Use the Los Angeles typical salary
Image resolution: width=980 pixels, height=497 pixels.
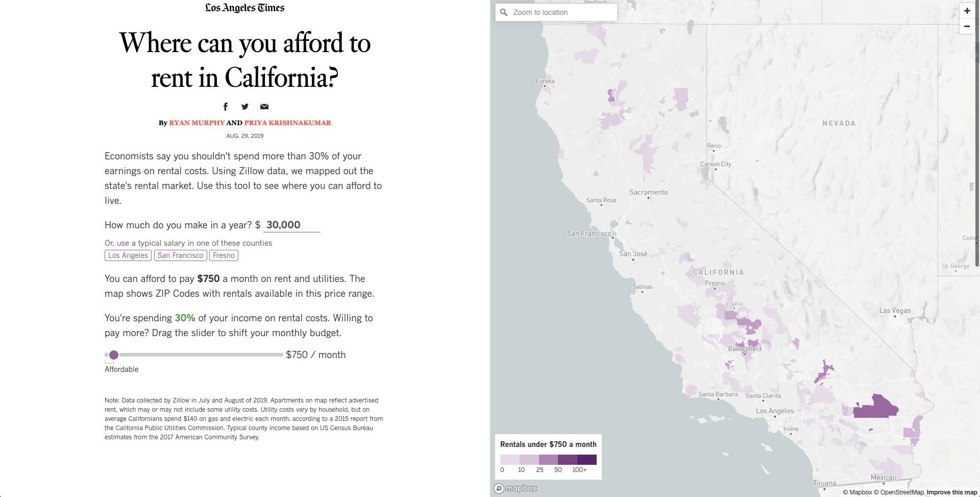tap(128, 255)
